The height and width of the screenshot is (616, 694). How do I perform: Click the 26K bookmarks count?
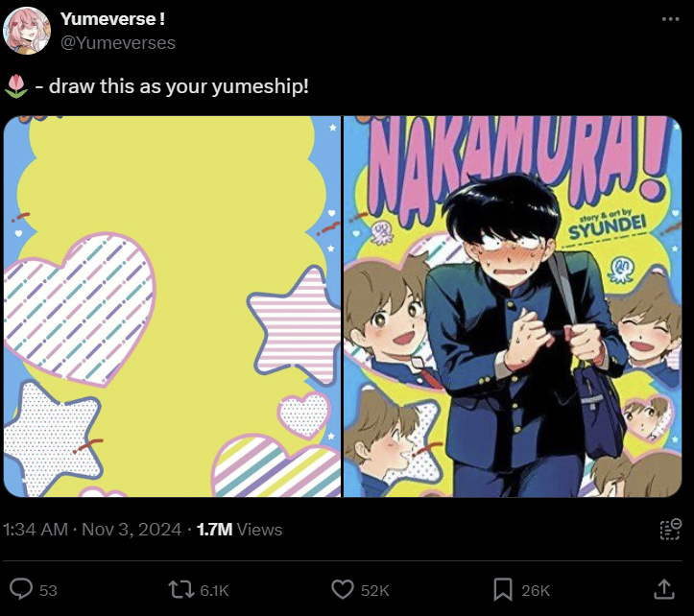point(534,590)
